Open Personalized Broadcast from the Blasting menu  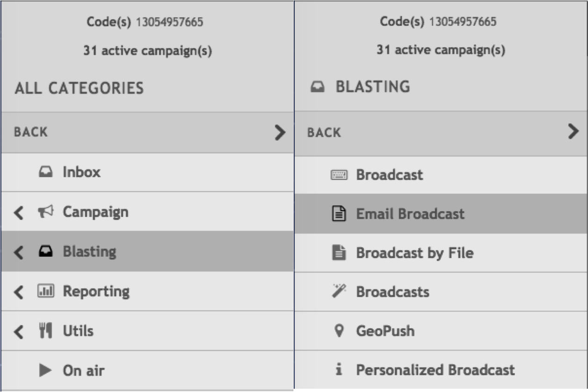point(435,370)
